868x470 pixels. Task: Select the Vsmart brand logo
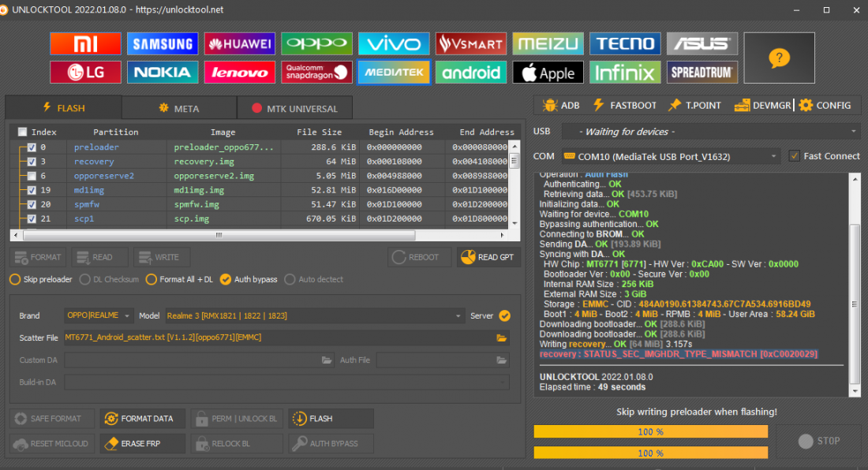pyautogui.click(x=471, y=43)
